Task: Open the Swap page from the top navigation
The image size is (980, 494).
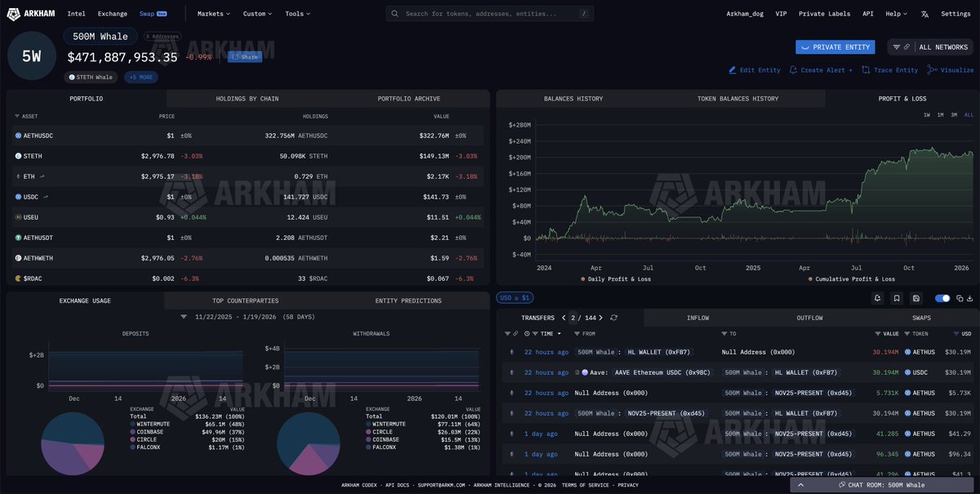Action: point(153,14)
